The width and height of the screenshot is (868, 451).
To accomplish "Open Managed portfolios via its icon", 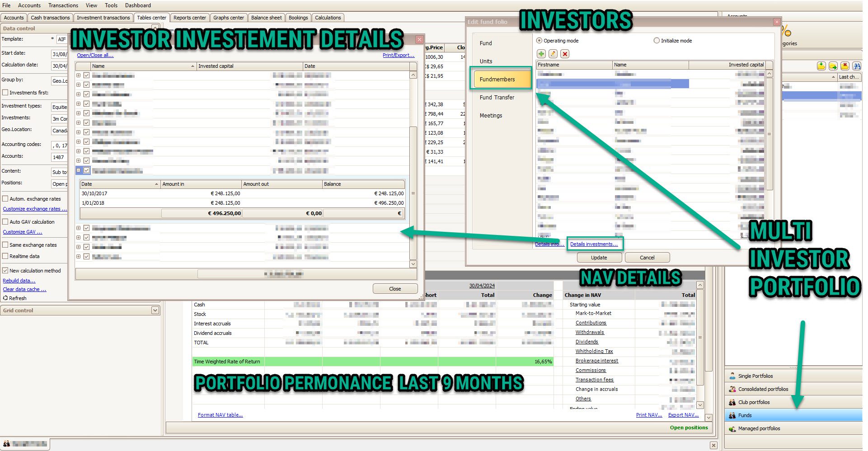I will coord(732,428).
